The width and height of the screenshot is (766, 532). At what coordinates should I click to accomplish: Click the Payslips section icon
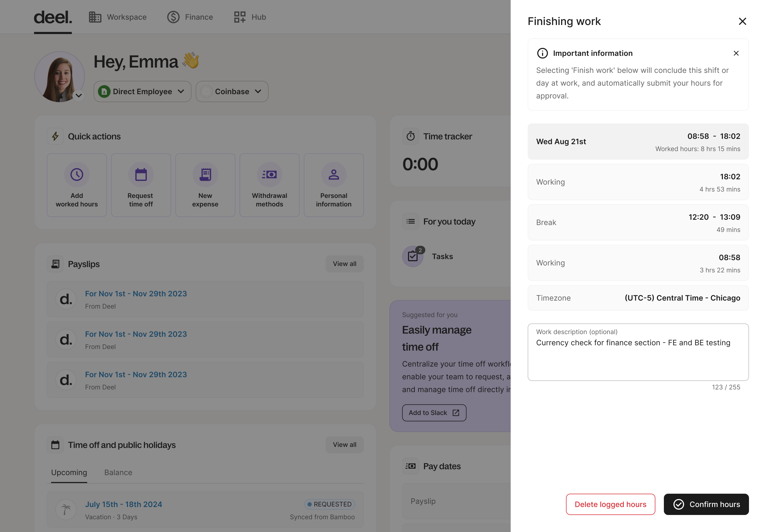pyautogui.click(x=55, y=264)
